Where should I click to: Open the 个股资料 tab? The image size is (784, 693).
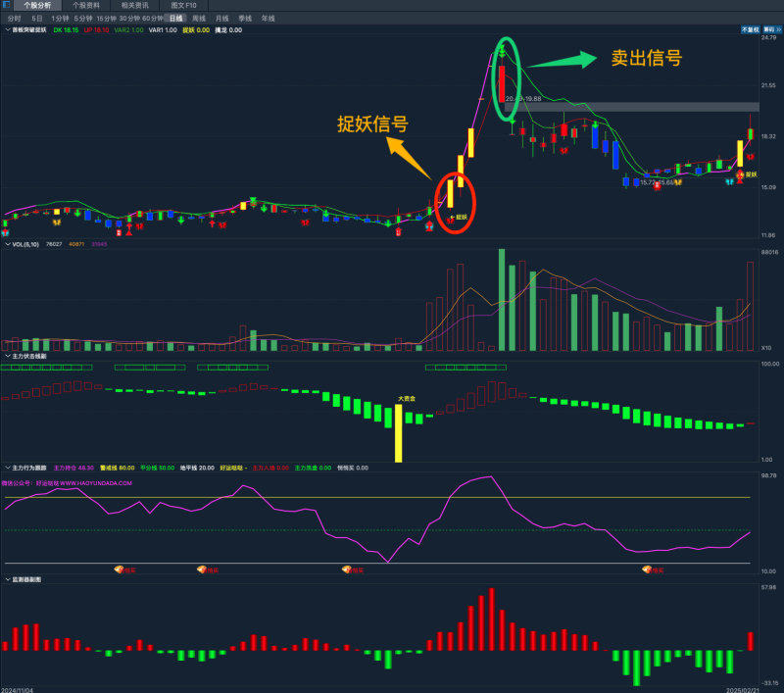86,6
